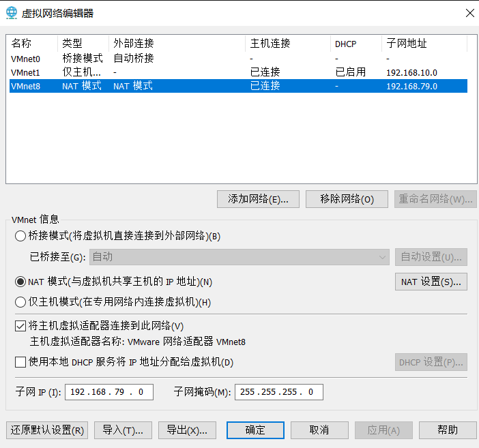The width and height of the screenshot is (479, 448).
Task: Uncheck 将主机虚拟适配器连接到此网络 checkbox
Action: [20, 326]
